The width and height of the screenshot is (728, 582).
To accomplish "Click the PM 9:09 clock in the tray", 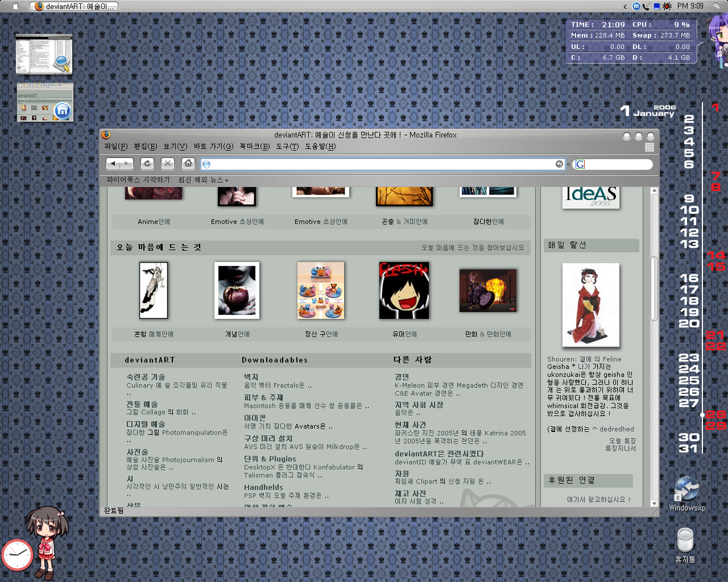I will click(x=690, y=6).
